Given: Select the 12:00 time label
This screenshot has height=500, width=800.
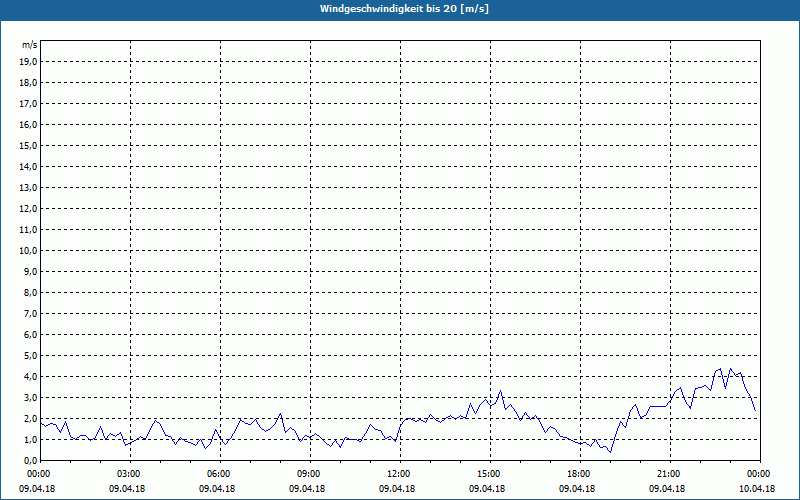Looking at the screenshot, I should (397, 474).
